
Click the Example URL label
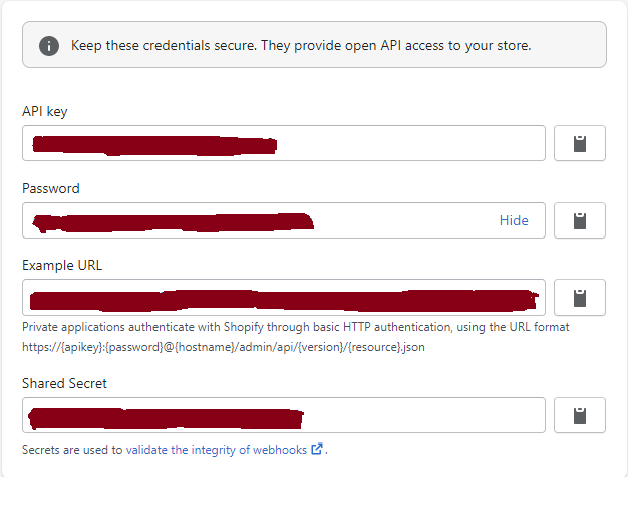[x=62, y=265]
